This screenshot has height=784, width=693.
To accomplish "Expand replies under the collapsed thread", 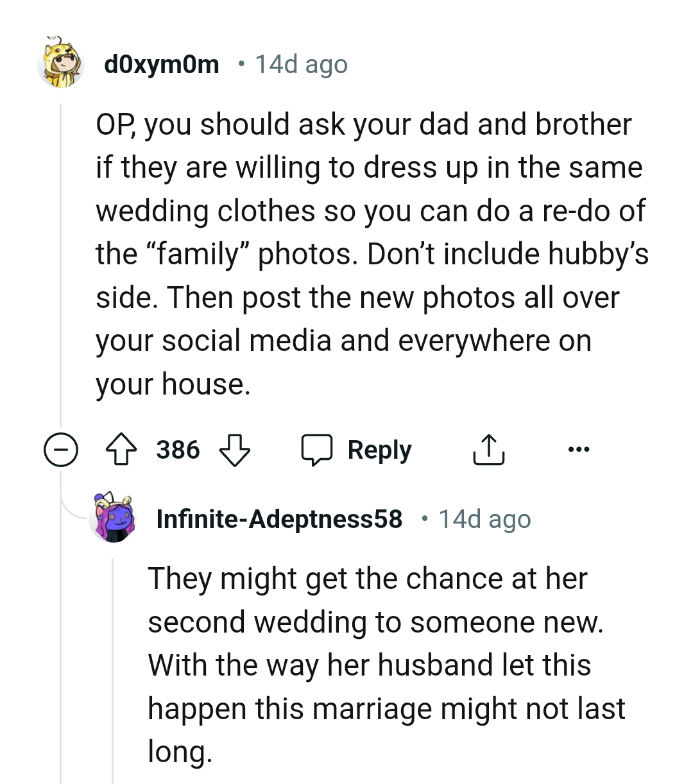I will pos(61,450).
